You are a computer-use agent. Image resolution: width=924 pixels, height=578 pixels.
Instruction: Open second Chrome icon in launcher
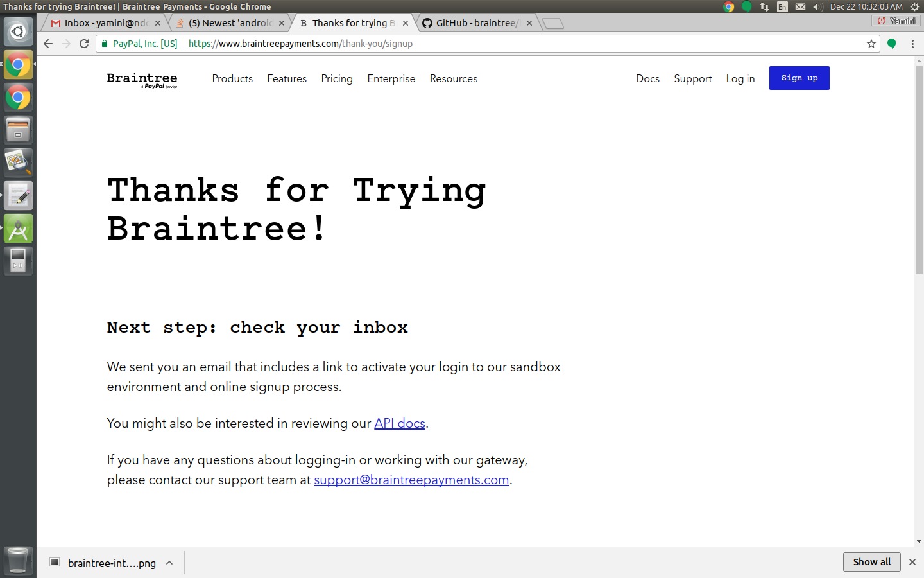pos(18,98)
